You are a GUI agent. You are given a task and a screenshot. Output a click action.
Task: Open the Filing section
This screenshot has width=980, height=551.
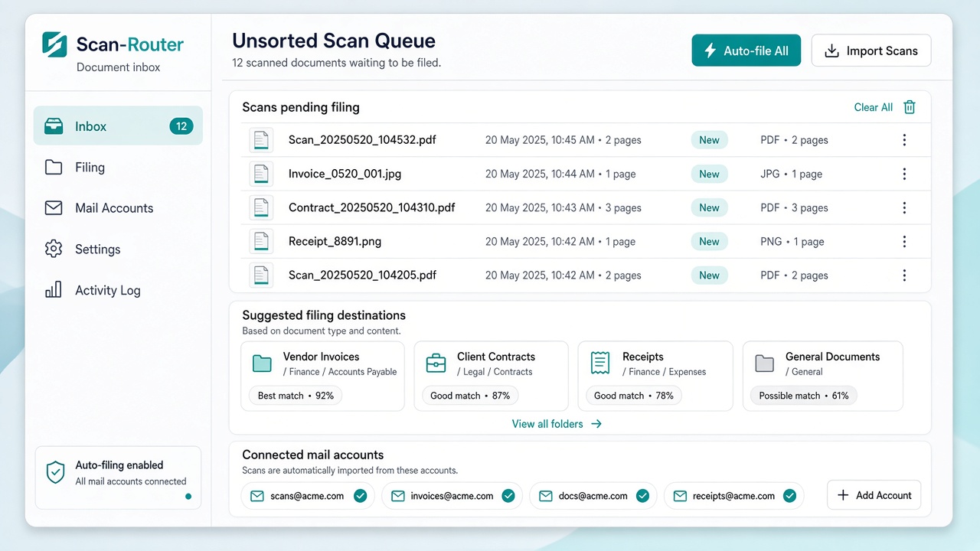pyautogui.click(x=118, y=167)
